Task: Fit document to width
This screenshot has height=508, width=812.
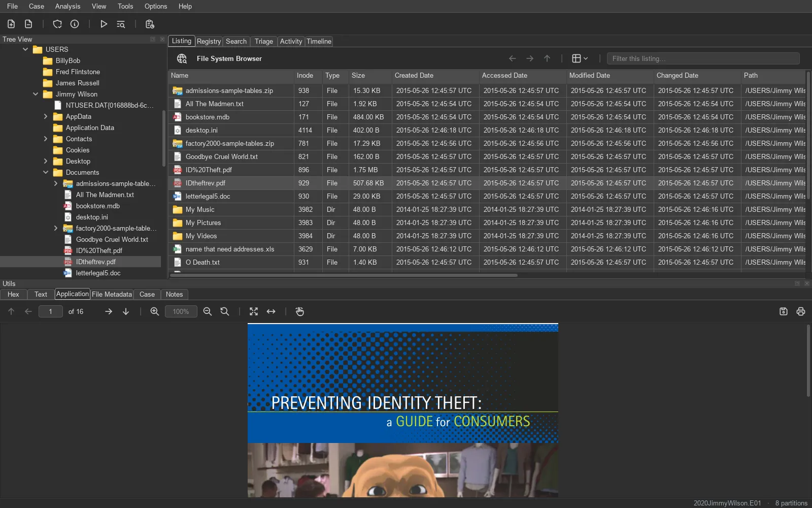Action: (x=271, y=311)
